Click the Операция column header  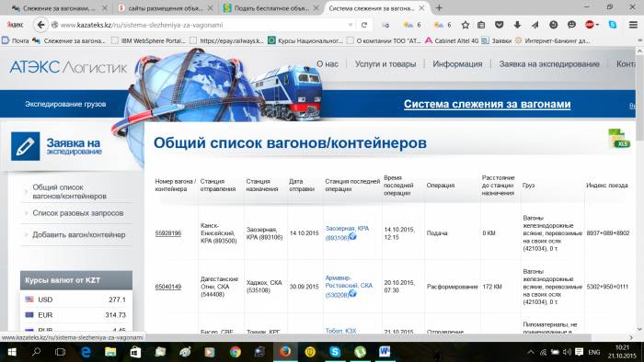pyautogui.click(x=441, y=186)
